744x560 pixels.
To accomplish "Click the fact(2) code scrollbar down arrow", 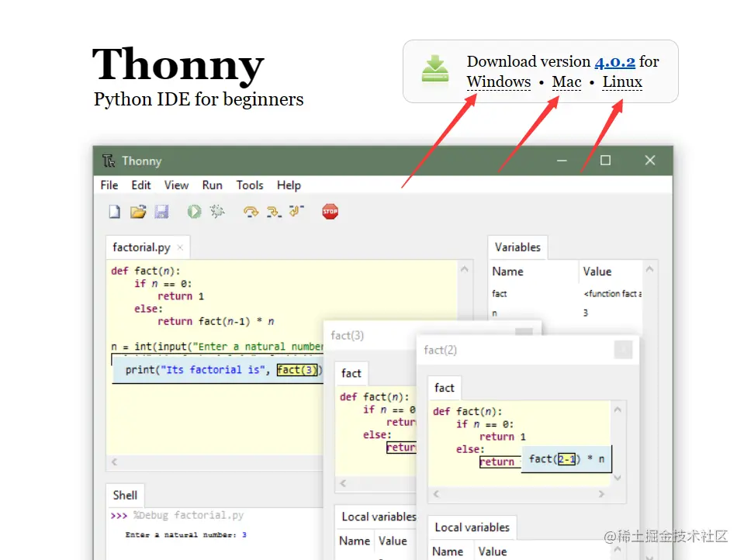I will (x=618, y=478).
